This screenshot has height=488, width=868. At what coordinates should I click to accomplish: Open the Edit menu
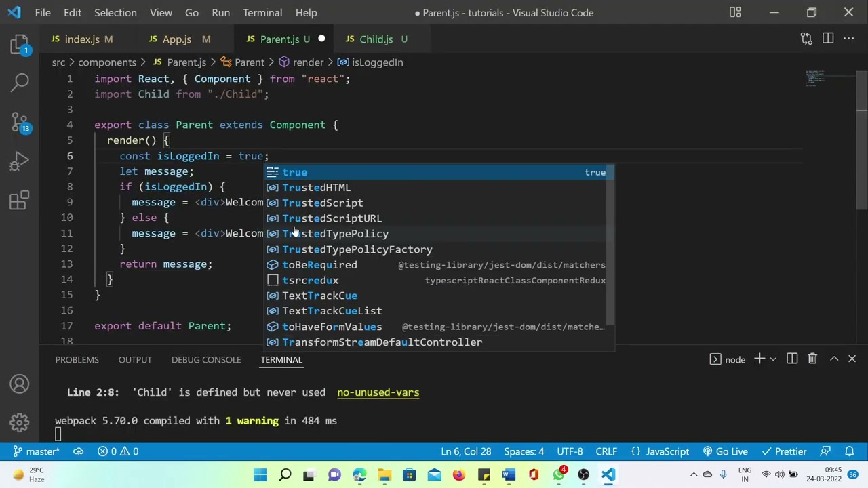pyautogui.click(x=73, y=12)
